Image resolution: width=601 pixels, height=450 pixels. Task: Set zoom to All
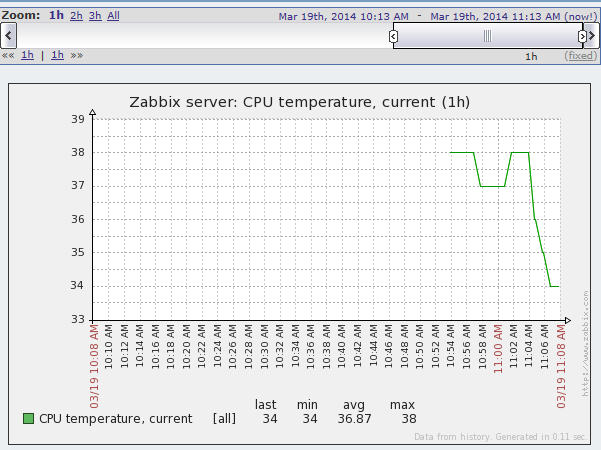(113, 16)
